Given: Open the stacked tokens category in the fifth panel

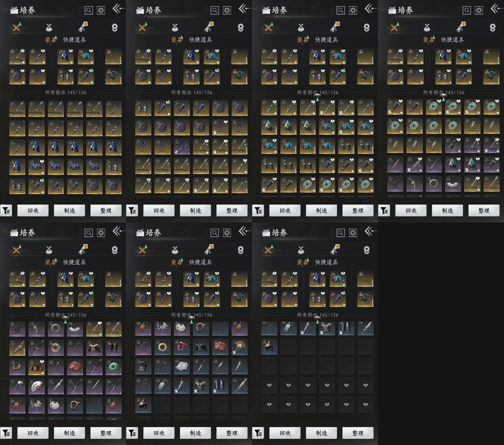Looking at the screenshot, I should 115,250.
